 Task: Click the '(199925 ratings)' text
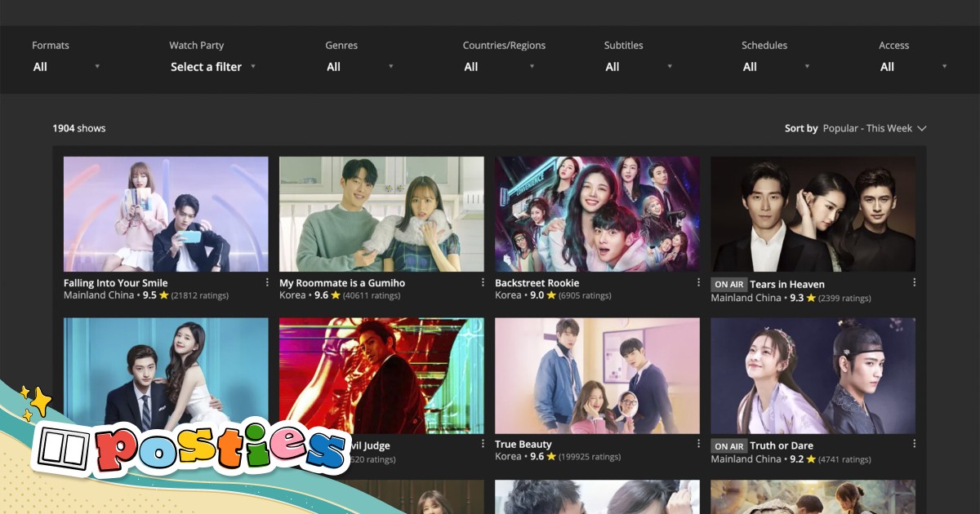pos(590,458)
